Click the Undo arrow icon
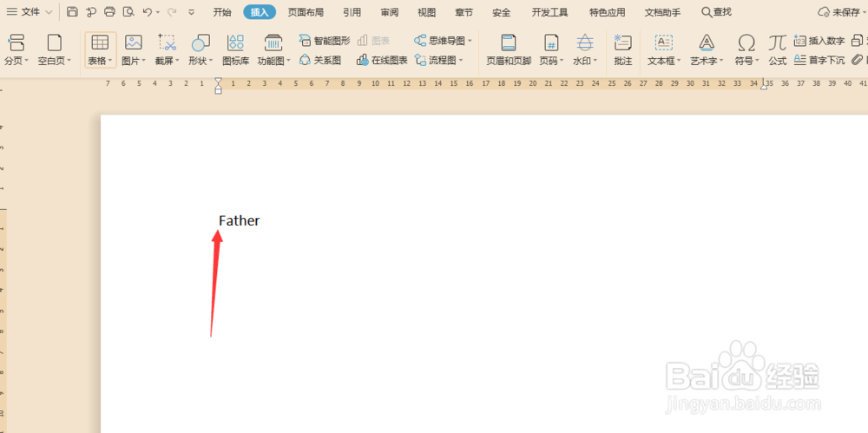 [147, 11]
